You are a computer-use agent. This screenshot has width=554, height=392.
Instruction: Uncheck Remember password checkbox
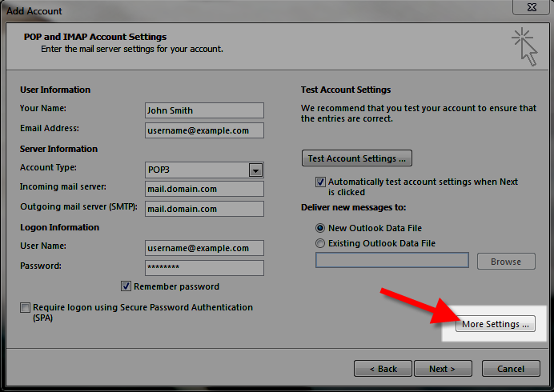tap(126, 286)
